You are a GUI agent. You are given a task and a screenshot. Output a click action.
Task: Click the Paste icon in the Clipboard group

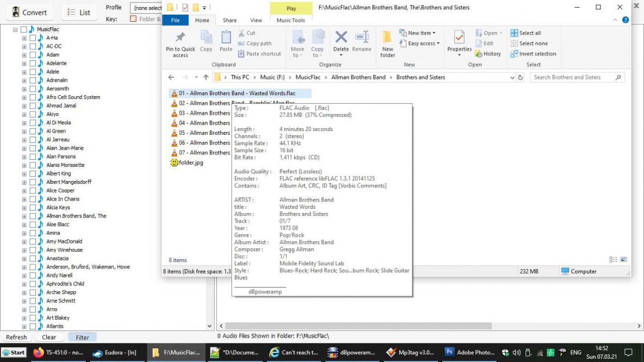pos(226,38)
